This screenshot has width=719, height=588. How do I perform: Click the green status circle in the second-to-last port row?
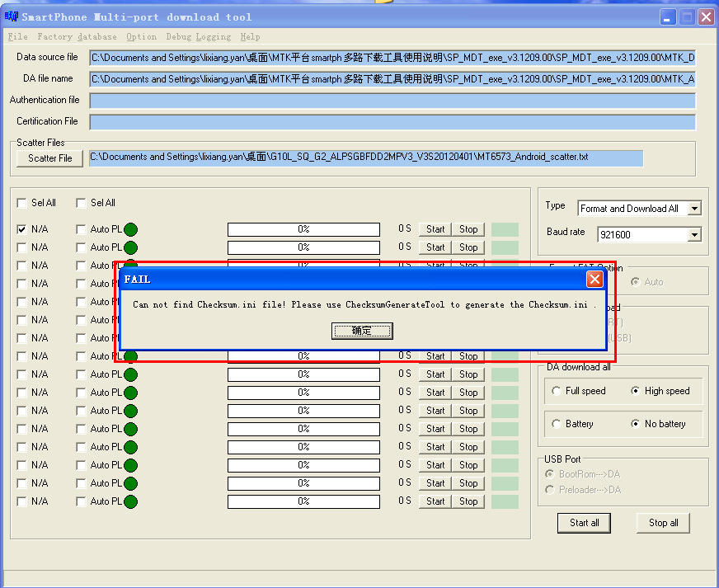click(x=130, y=483)
